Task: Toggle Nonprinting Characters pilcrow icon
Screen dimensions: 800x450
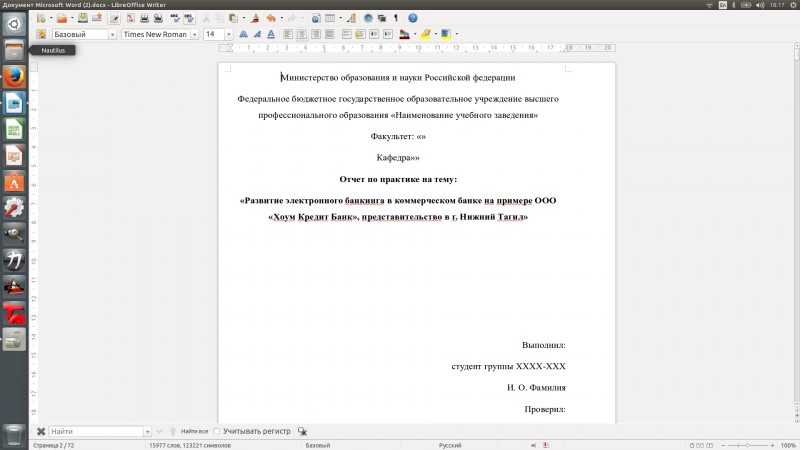Action: point(395,18)
